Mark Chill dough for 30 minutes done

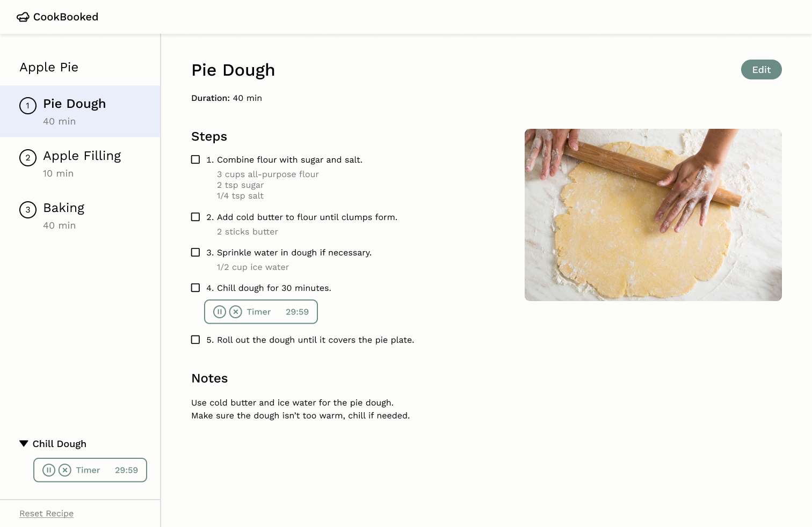point(195,288)
